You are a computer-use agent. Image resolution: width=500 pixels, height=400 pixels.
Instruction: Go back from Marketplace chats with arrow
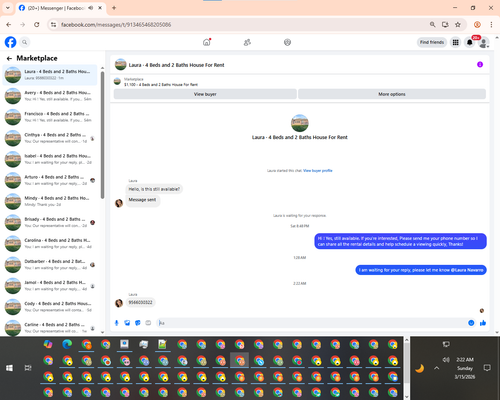[9, 59]
